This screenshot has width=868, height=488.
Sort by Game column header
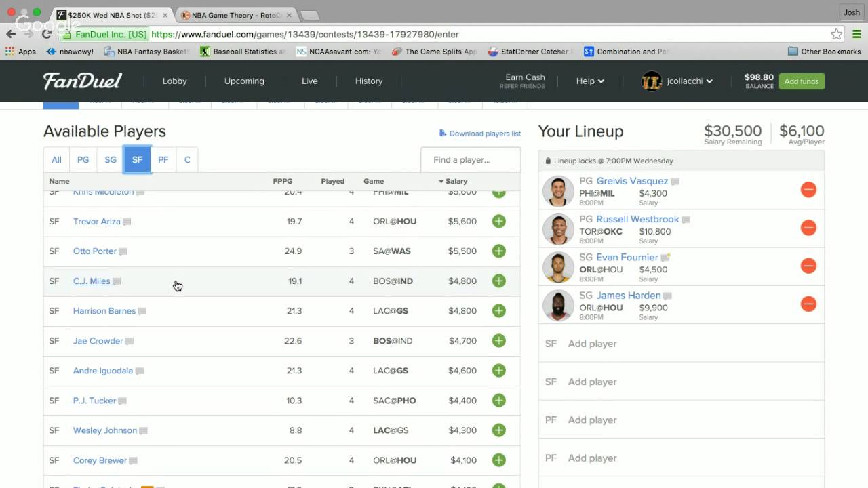tap(374, 181)
